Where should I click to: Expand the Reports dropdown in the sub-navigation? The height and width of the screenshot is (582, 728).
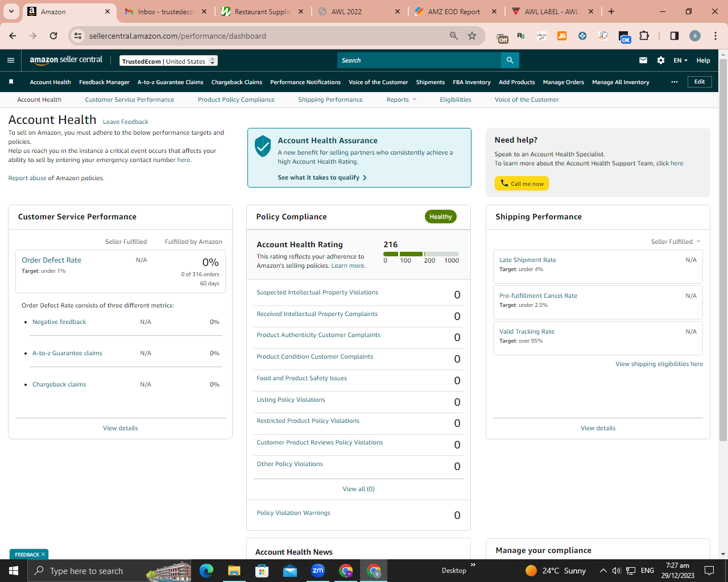402,99
